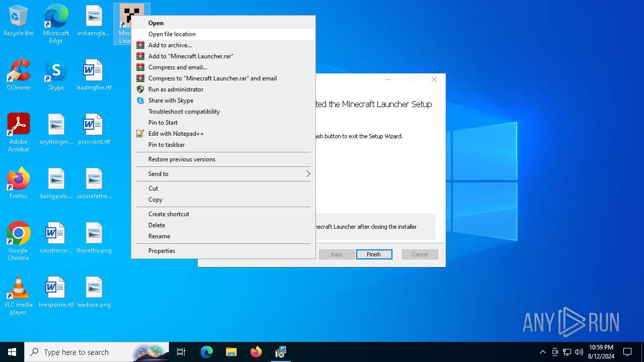Viewport: 644px width, 362px height.
Task: Open CCleaner desktop shortcut
Action: [x=19, y=76]
